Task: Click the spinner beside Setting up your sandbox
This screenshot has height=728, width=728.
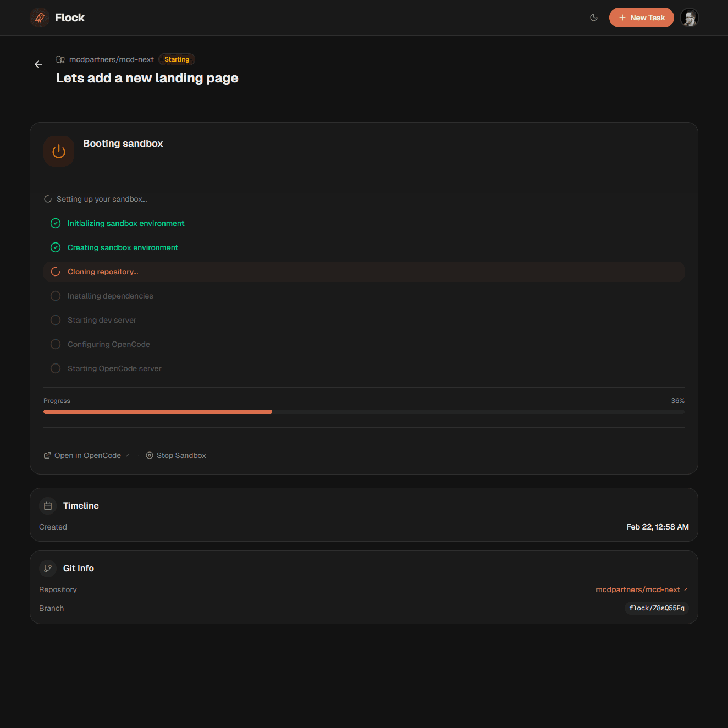Action: 47,198
